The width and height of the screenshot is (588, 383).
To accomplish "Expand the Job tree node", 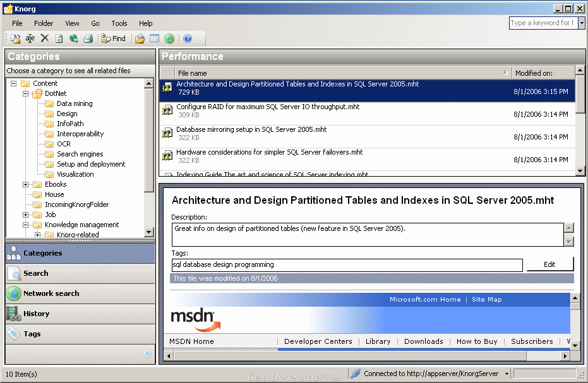I will [25, 215].
